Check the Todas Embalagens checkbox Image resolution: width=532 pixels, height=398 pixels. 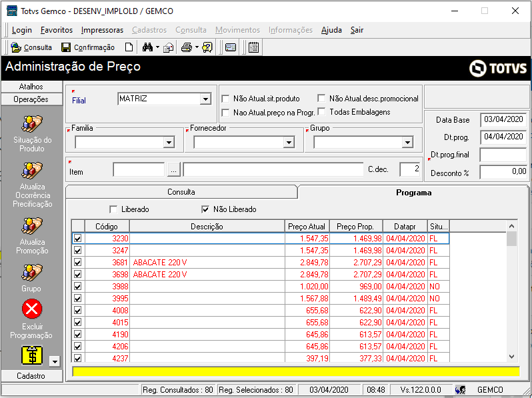point(321,111)
